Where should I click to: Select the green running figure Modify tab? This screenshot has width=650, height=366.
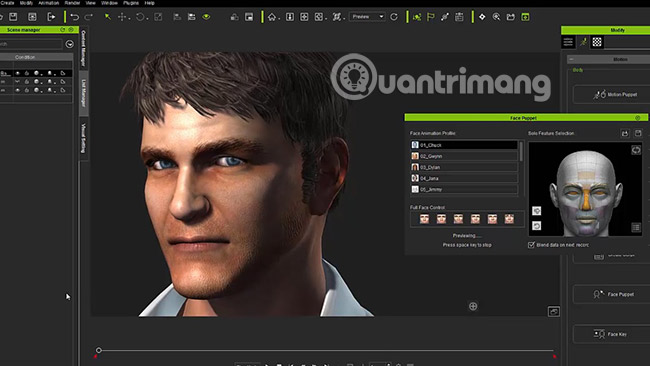pos(583,42)
